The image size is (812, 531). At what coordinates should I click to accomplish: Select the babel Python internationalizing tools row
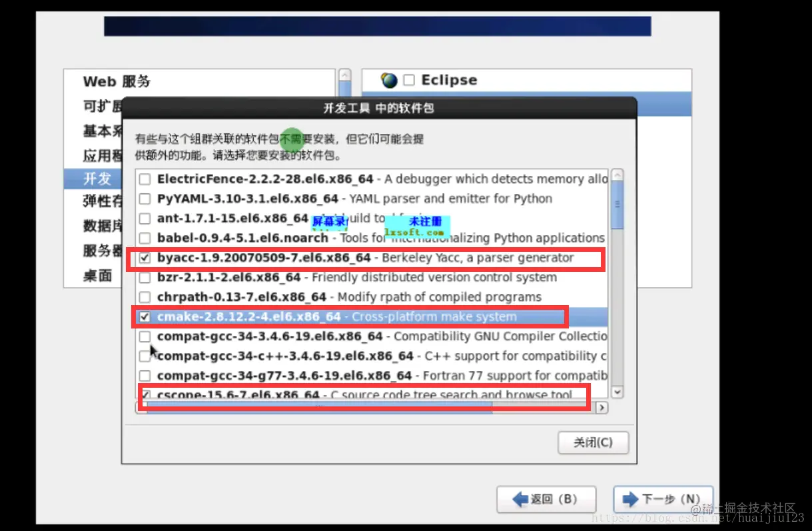click(372, 238)
